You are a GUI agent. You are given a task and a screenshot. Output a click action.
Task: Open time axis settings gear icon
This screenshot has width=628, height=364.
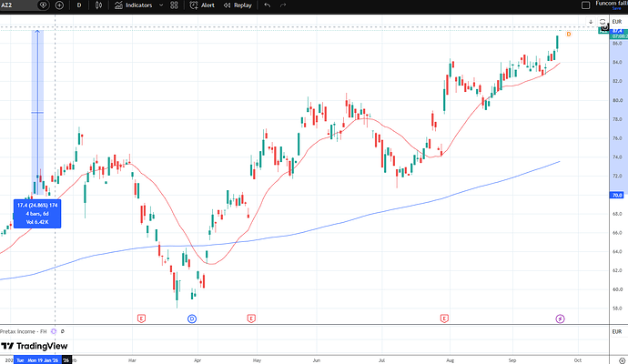pyautogui.click(x=622, y=360)
